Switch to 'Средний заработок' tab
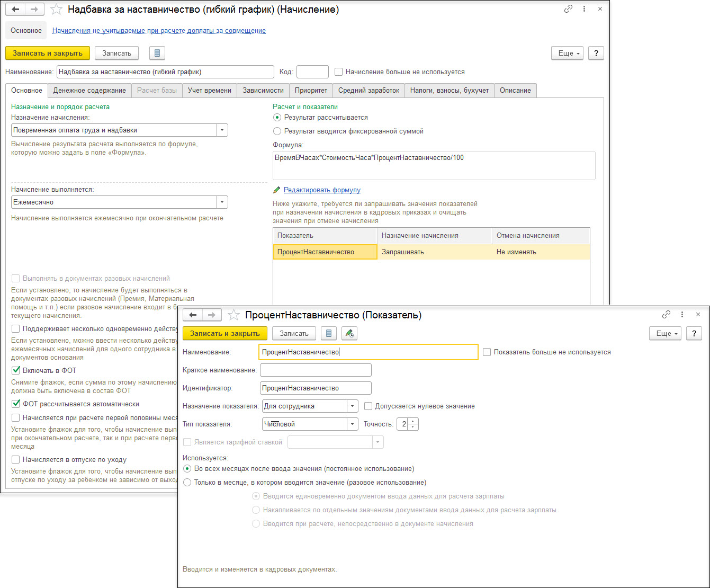Screen dimensions: 710x588 pos(369,90)
